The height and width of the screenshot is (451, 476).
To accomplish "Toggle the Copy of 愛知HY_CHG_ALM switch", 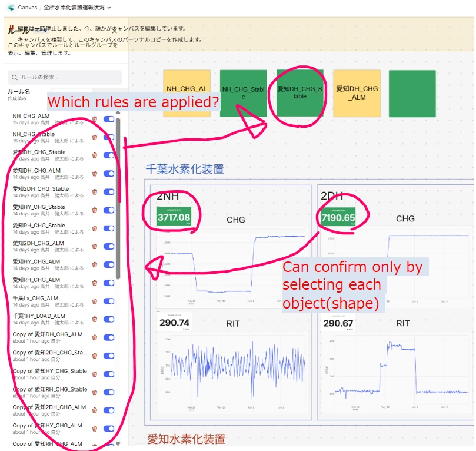I will click(x=109, y=429).
